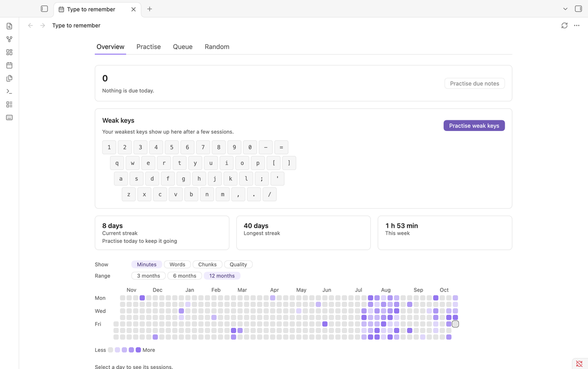Click the 1 h 53 min This week card
The height and width of the screenshot is (369, 588).
[x=445, y=233]
